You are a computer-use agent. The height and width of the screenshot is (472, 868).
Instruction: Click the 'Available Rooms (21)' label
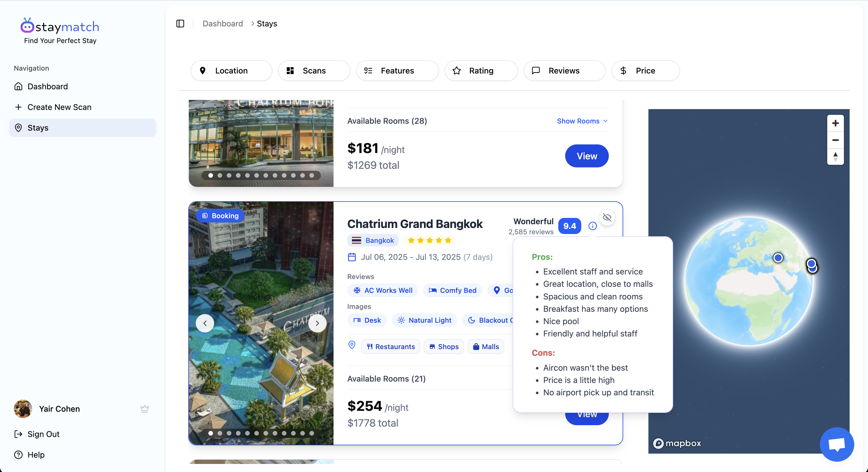pyautogui.click(x=386, y=379)
